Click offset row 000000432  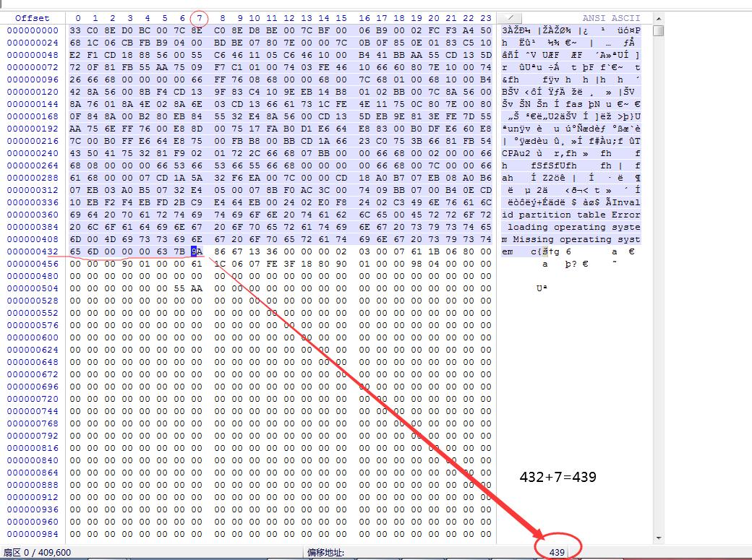[x=33, y=251]
